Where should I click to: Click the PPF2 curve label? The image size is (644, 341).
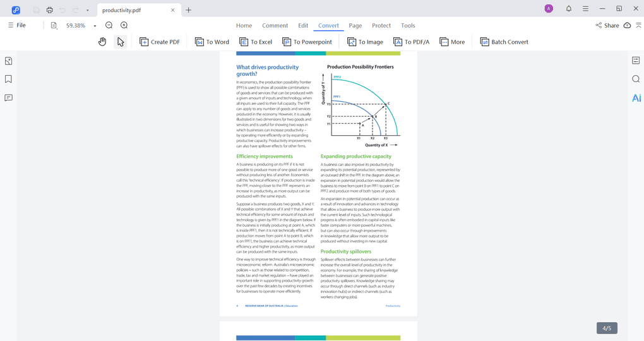(x=337, y=77)
